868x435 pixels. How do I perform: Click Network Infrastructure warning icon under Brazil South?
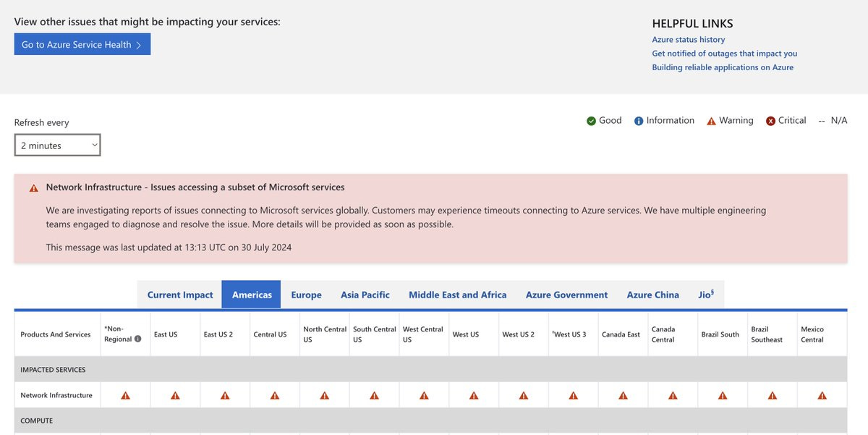(x=723, y=395)
